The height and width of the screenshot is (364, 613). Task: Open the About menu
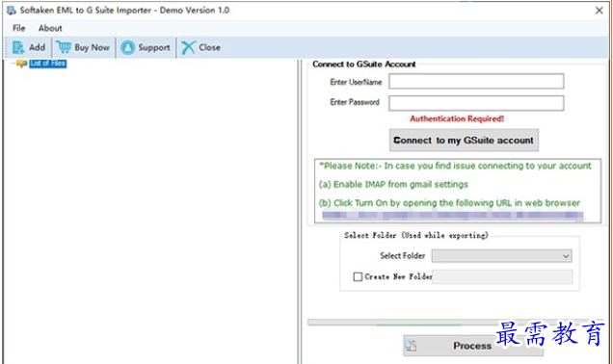pyautogui.click(x=50, y=28)
